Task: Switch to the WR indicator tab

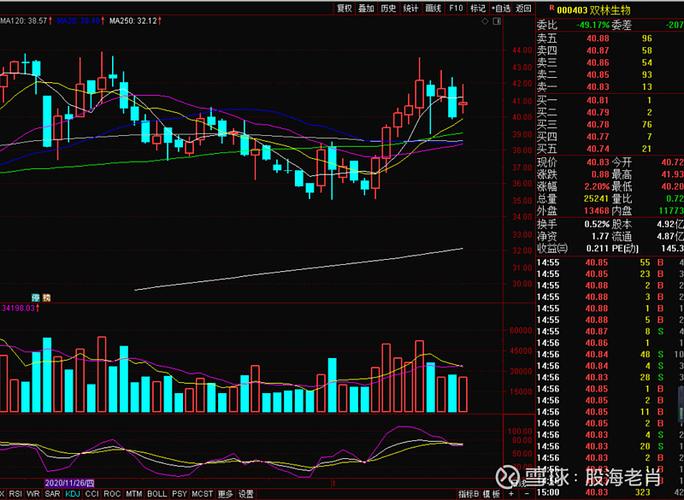Action: point(33,494)
